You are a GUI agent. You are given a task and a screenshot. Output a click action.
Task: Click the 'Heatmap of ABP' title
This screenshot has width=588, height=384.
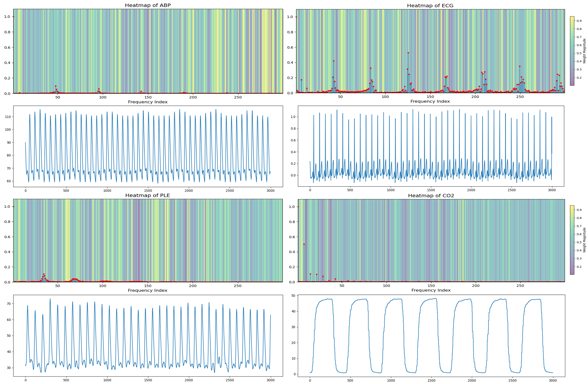(x=147, y=5)
